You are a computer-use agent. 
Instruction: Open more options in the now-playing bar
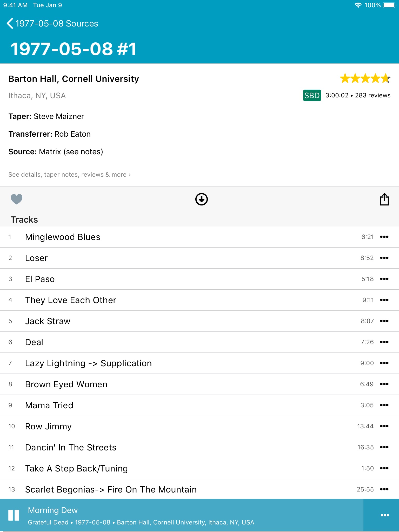pyautogui.click(x=384, y=515)
